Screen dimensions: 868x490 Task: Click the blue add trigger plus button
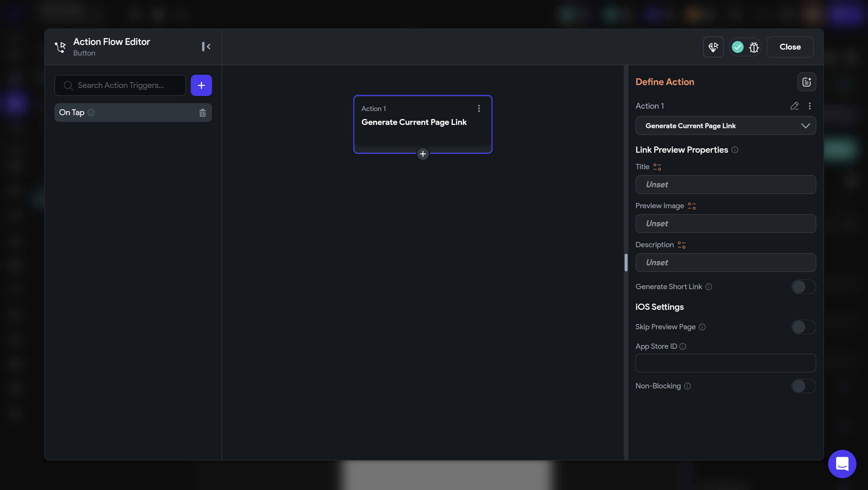201,85
